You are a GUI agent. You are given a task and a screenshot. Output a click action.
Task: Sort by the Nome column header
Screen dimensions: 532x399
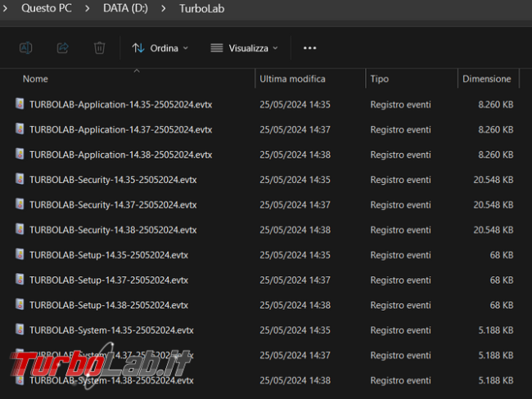[x=35, y=79]
